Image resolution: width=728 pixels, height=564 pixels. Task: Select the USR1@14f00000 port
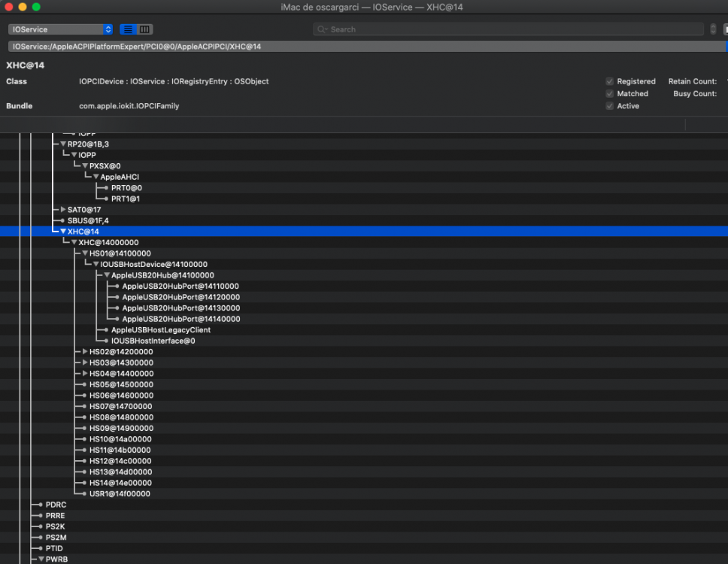(x=120, y=493)
